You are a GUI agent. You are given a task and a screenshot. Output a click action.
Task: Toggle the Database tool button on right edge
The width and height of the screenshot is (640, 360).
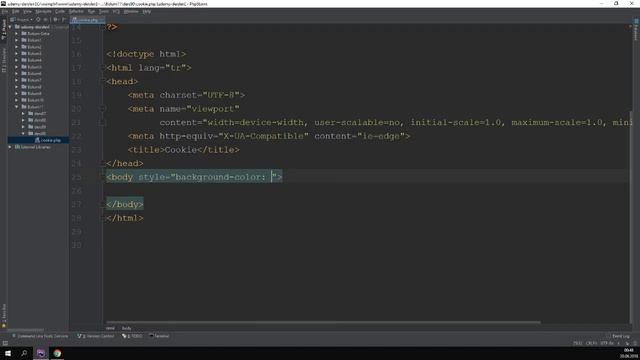coord(636,29)
